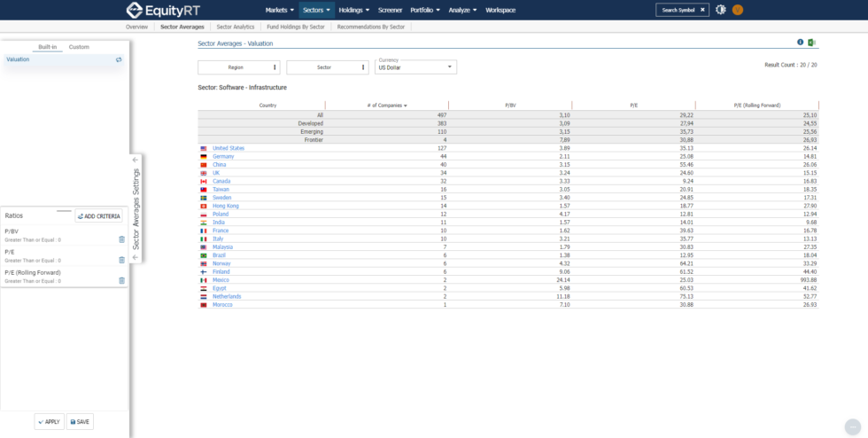Open the Sector selector
868x438 pixels.
[x=326, y=66]
